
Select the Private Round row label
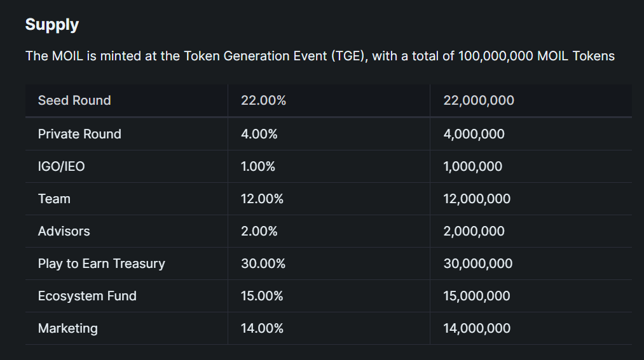point(79,134)
